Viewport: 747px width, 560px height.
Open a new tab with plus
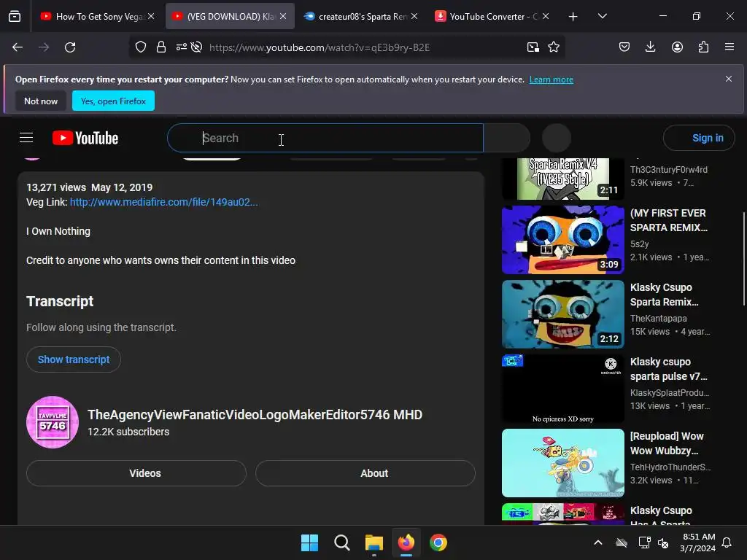[x=573, y=17]
